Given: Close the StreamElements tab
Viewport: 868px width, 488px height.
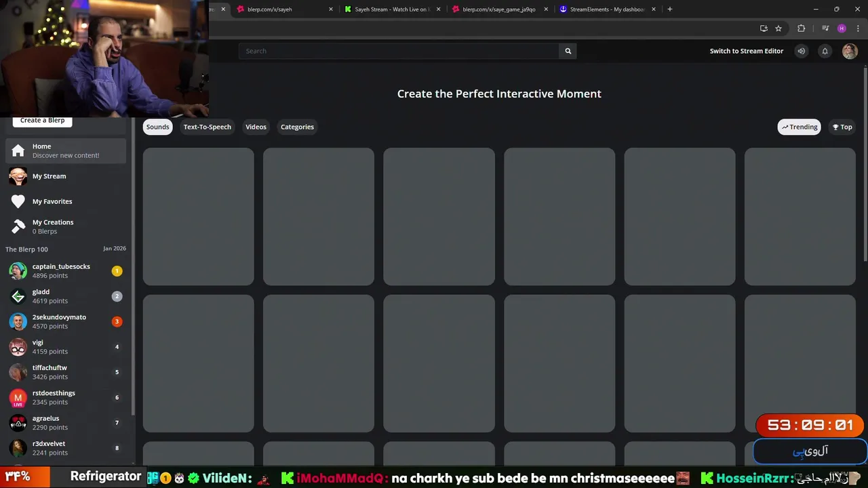Looking at the screenshot, I should point(654,9).
